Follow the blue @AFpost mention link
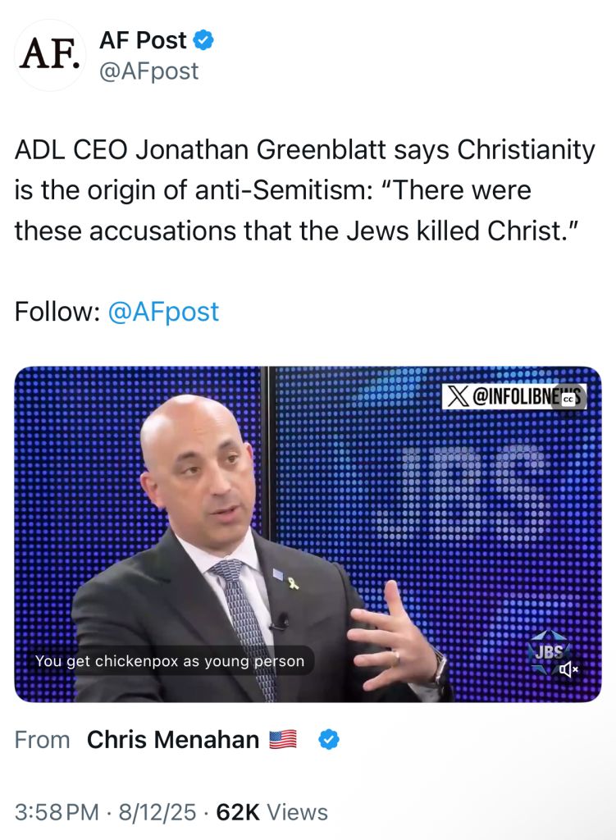Viewport: 616px width, 840px height. click(x=163, y=312)
